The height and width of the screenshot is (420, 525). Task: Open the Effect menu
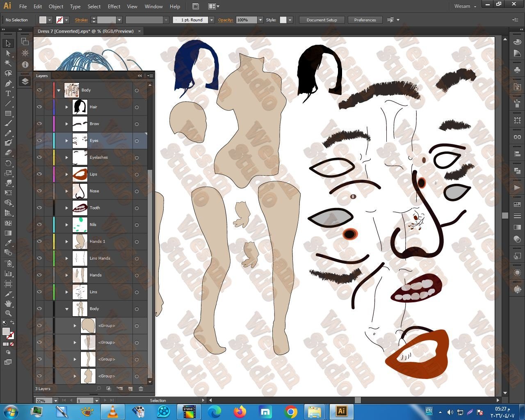click(114, 7)
